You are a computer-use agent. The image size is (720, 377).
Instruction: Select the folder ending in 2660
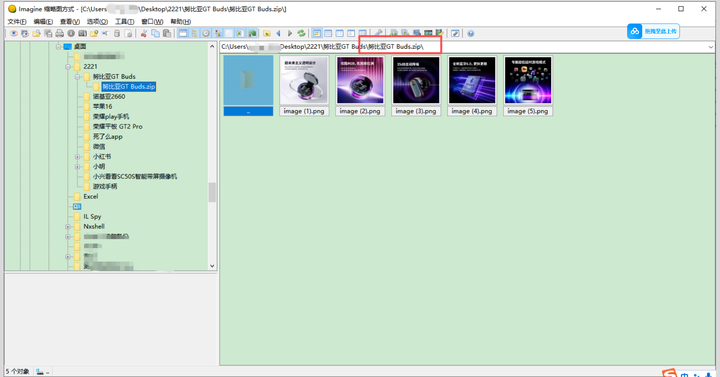(109, 96)
